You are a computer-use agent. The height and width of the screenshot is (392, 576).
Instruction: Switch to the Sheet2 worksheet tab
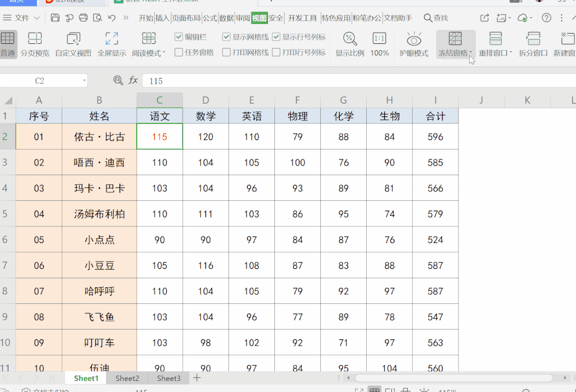click(x=128, y=378)
